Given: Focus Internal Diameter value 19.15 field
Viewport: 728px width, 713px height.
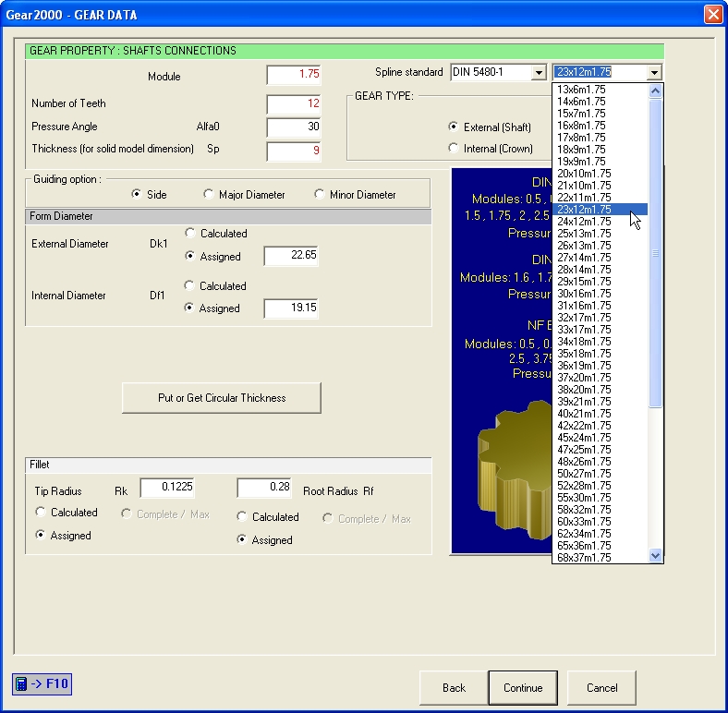Looking at the screenshot, I should [291, 308].
